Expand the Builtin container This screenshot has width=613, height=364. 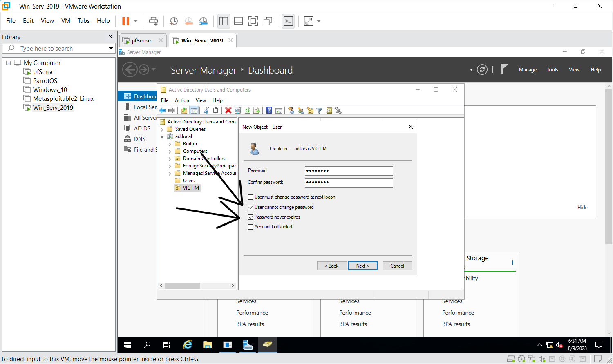pos(170,144)
